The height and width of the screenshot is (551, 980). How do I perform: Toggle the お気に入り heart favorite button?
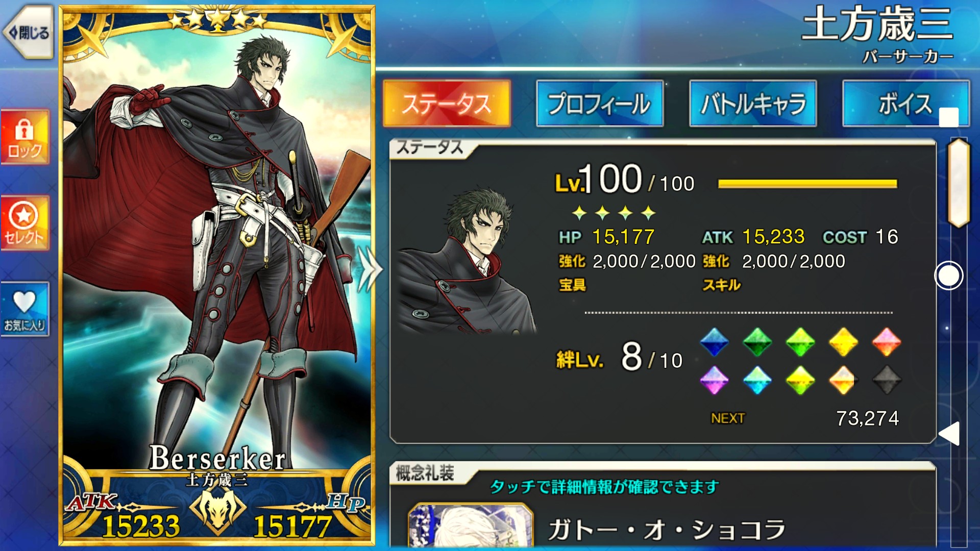pyautogui.click(x=25, y=309)
